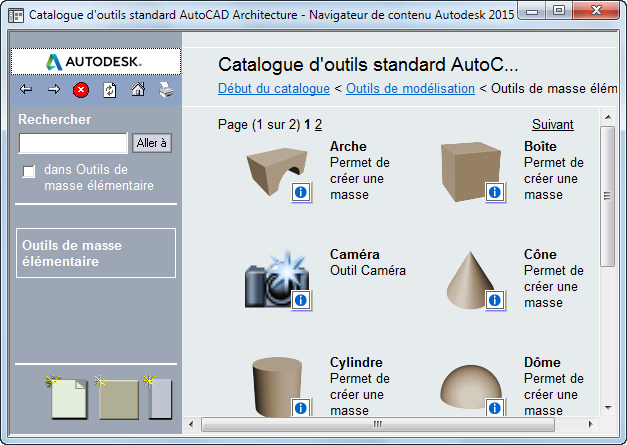Click the 'Outil Caméra' description text
This screenshot has height=445, width=627.
pyautogui.click(x=368, y=270)
